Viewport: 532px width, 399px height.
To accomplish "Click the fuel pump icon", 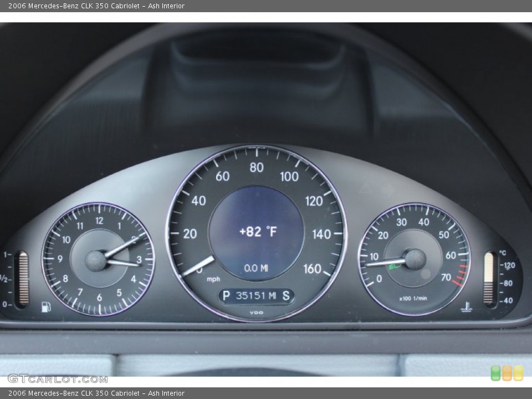I will 46,306.
